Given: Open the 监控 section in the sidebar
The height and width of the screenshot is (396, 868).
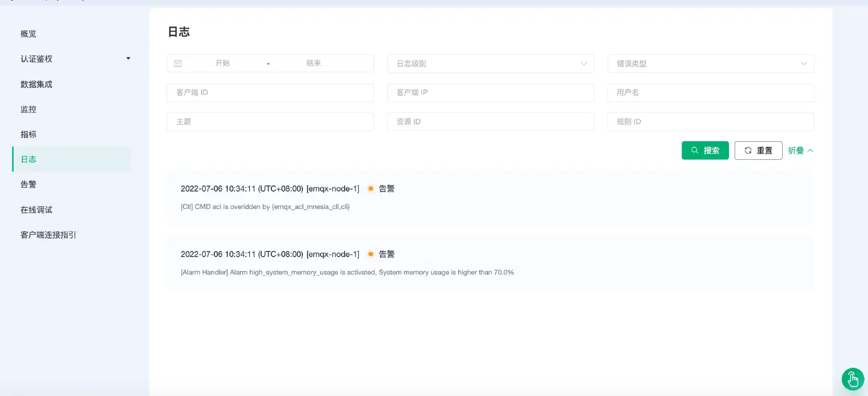Looking at the screenshot, I should pos(28,109).
